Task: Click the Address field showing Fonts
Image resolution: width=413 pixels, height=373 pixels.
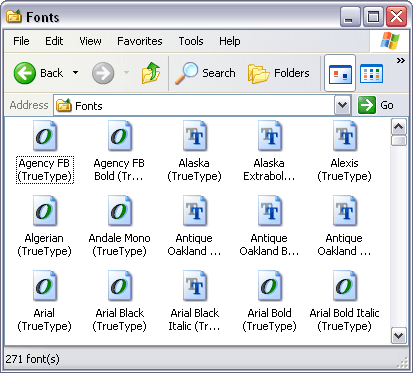Action: point(194,106)
